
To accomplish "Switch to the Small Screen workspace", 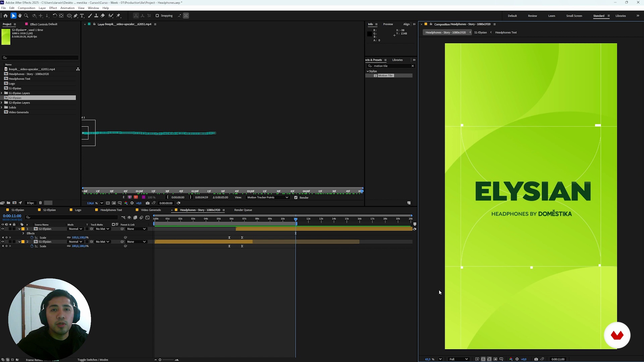I will (x=574, y=16).
